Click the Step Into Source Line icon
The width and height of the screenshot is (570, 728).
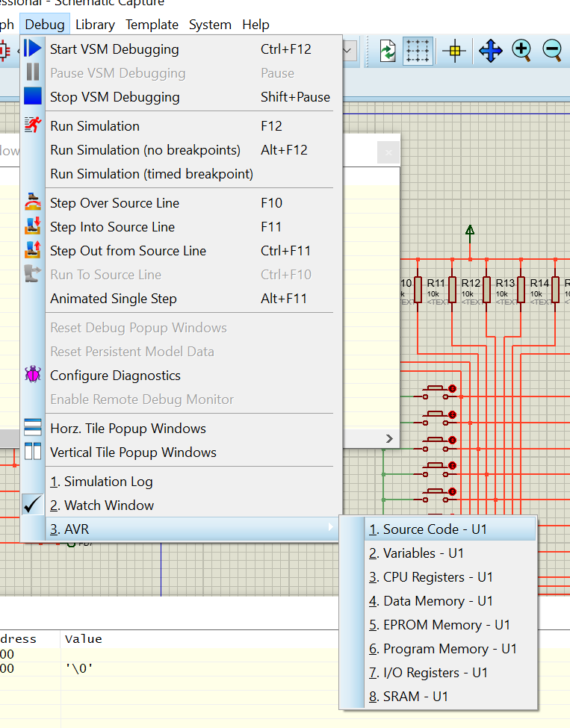[33, 226]
